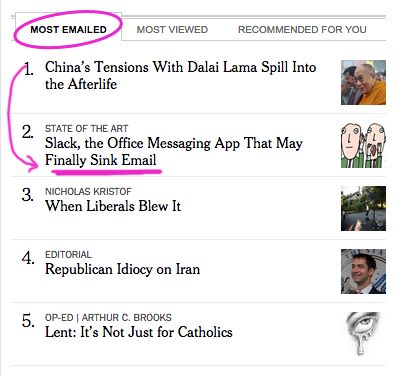Open When Liberals Blew It headline
This screenshot has height=376, width=407.
pyautogui.click(x=113, y=206)
